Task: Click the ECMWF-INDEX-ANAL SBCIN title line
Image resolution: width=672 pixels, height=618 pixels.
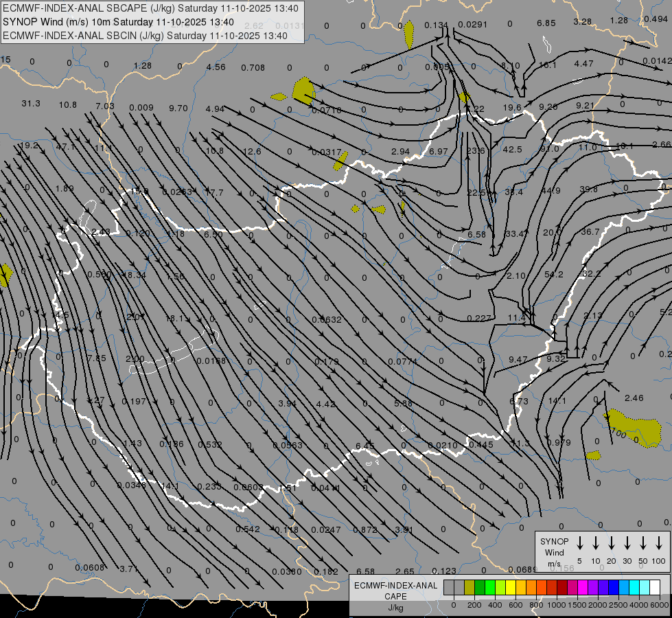Action: [145, 36]
